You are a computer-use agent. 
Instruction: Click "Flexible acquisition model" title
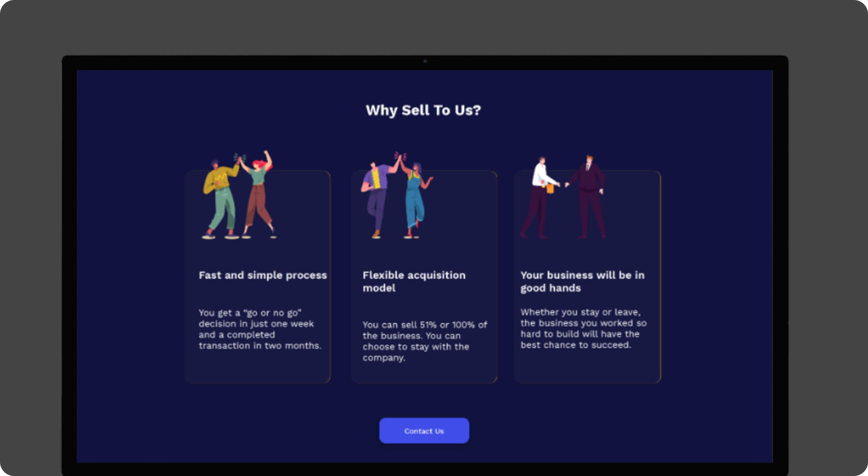tap(414, 281)
